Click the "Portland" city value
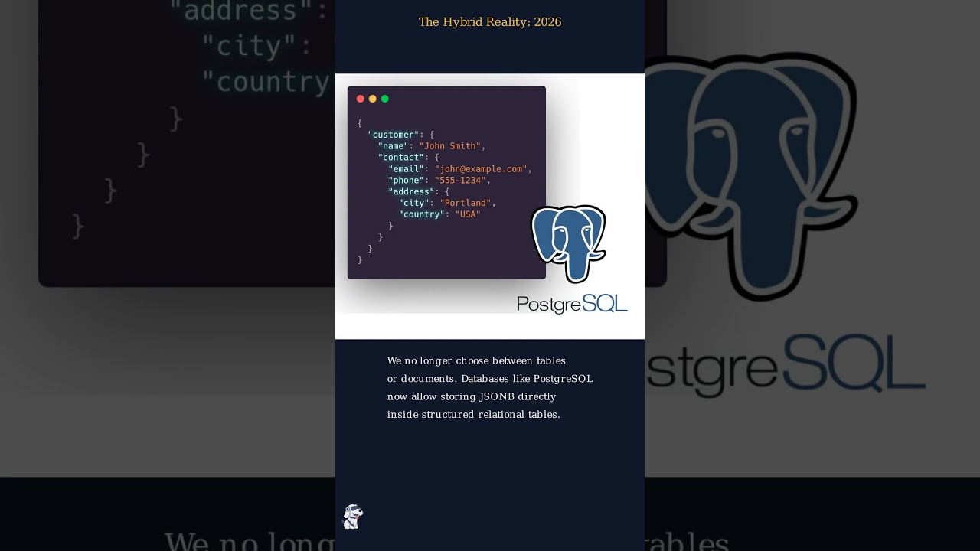This screenshot has height=551, width=980. (x=465, y=203)
